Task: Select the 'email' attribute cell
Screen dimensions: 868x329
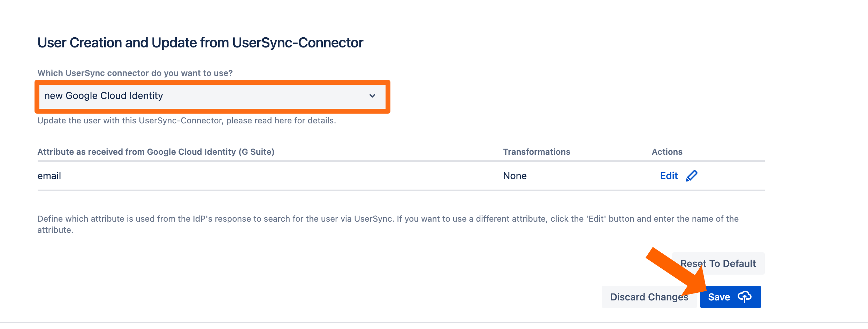Action: coord(49,176)
